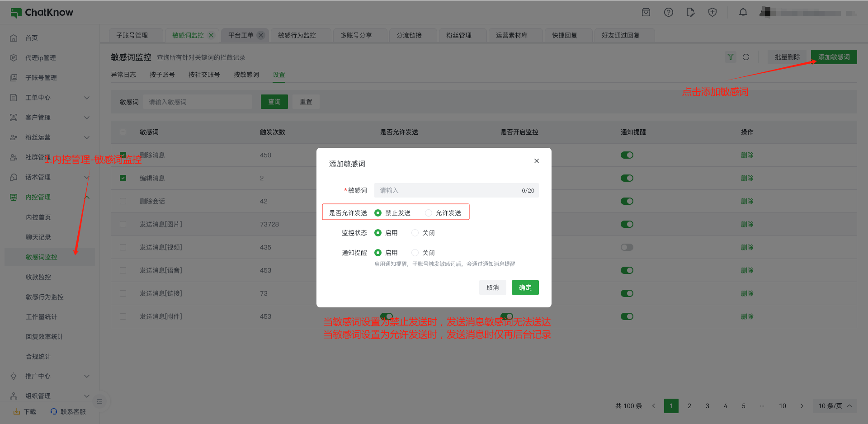Viewport: 868px width, 424px height.
Task: Select the 允许发送 radio option
Action: [x=429, y=213]
